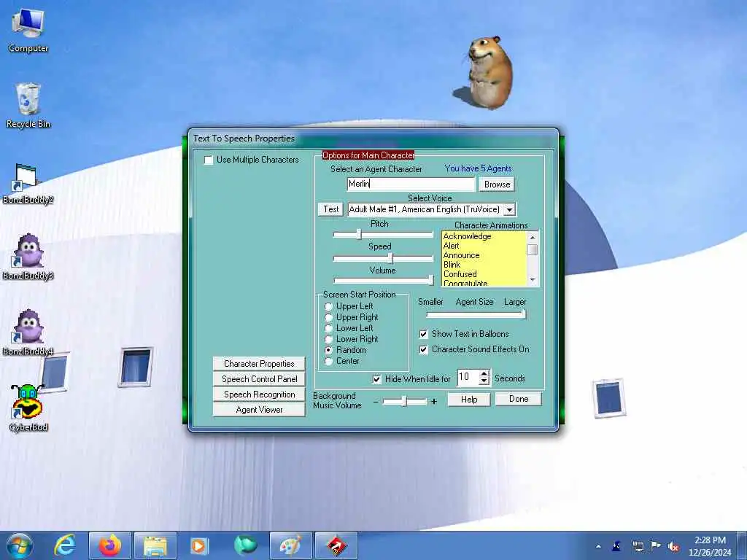This screenshot has width=747, height=560.
Task: Open the Computer desktop icon
Action: click(28, 31)
